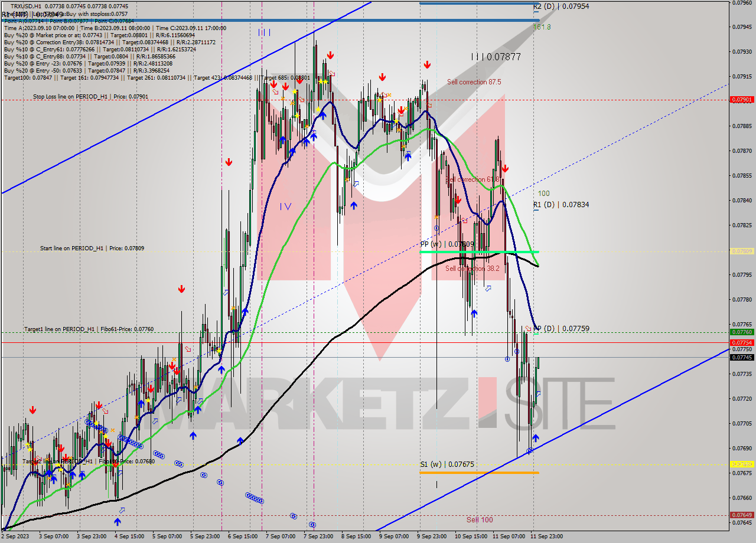Click the 'R1 (D) | 0.07834' pivot label

tap(561, 205)
